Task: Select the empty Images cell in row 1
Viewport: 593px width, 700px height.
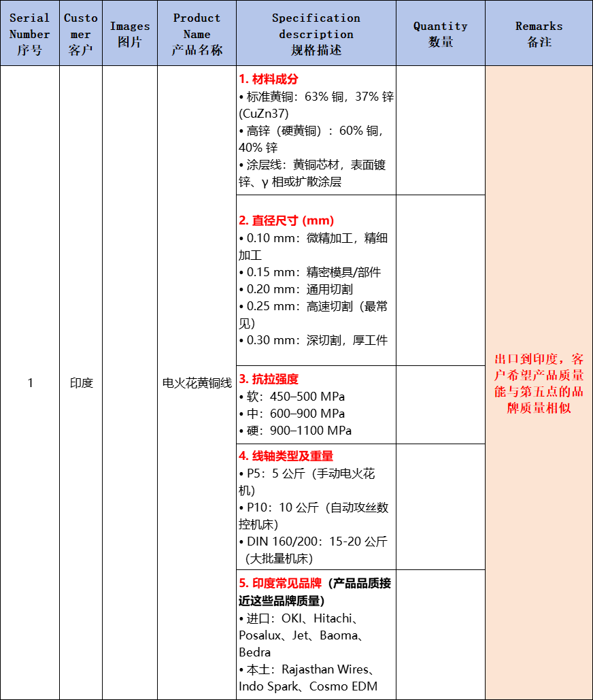Action: pyautogui.click(x=130, y=383)
